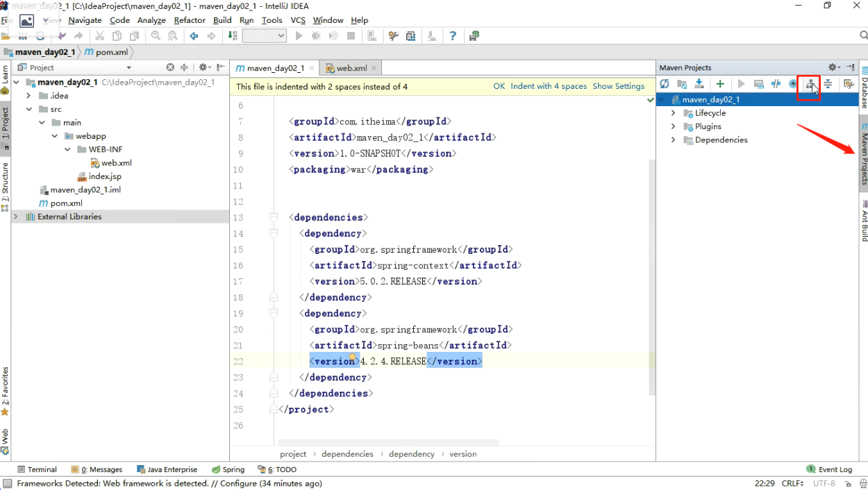The width and height of the screenshot is (868, 490).
Task: Click line separator CRLF in status bar
Action: point(792,483)
